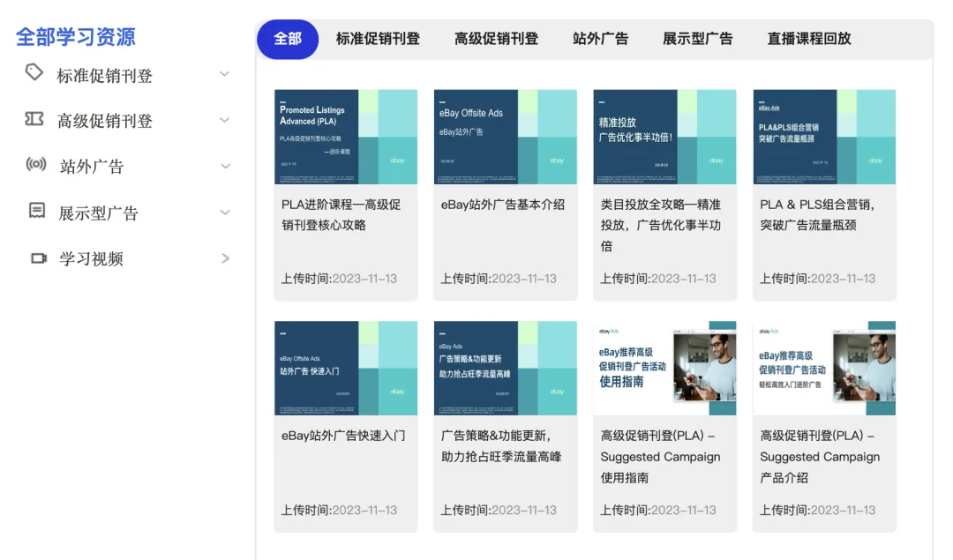Click title eBay站外广告快速入门

(342, 436)
